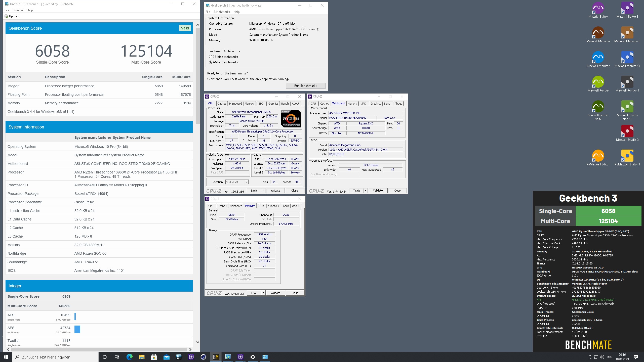Open the Mail app from the taskbar
The width and height of the screenshot is (644, 362).
(166, 357)
